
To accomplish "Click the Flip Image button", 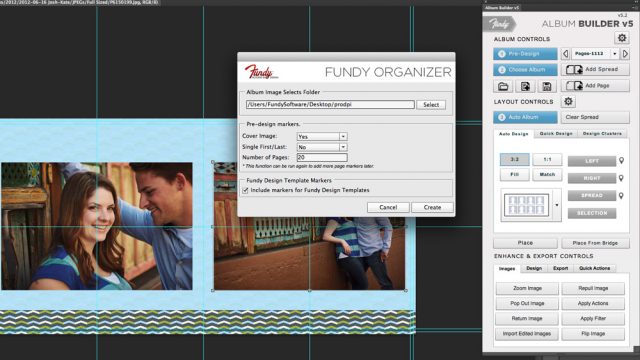I will pos(593,333).
